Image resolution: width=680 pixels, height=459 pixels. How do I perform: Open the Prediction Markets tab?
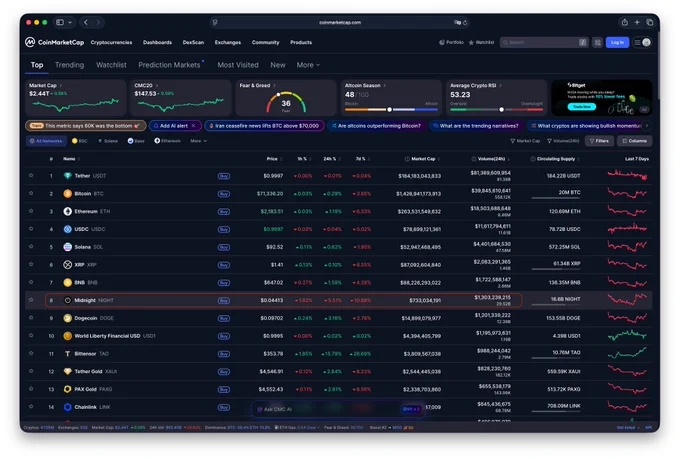coord(169,65)
